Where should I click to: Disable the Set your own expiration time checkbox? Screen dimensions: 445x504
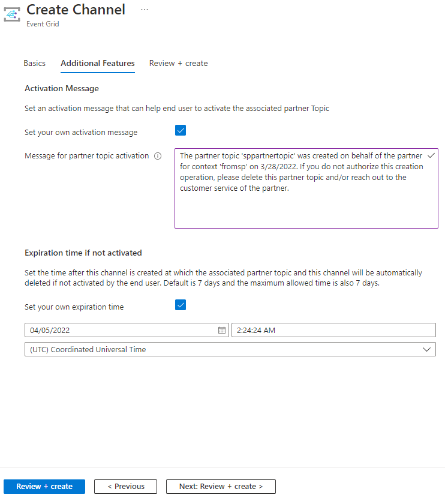tap(181, 305)
